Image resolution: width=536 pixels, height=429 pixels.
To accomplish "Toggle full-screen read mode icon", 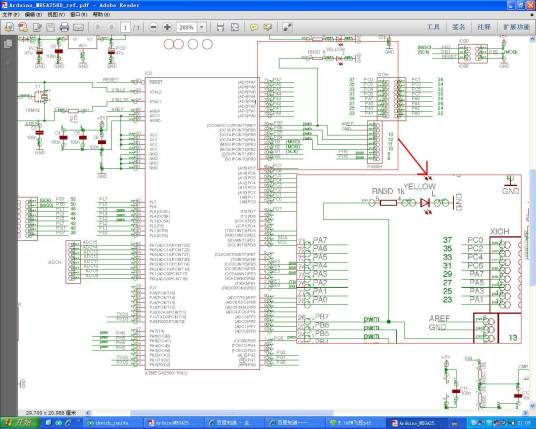I will coord(287,27).
